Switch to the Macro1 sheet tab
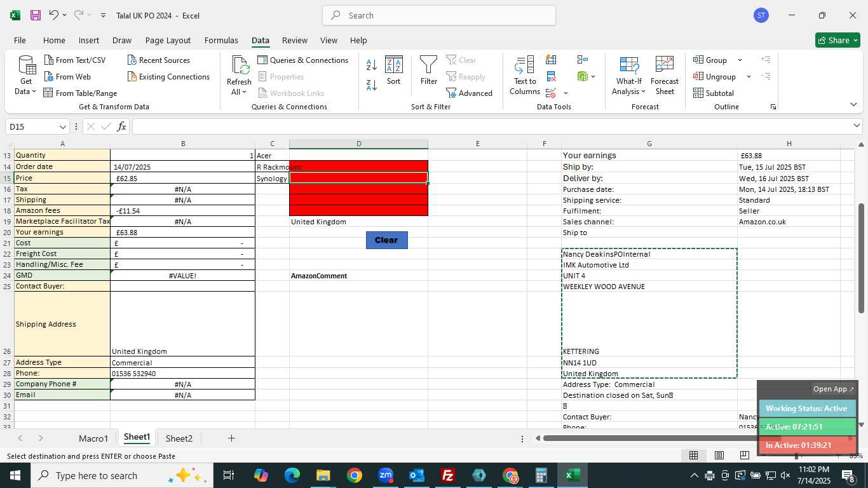 [93, 438]
